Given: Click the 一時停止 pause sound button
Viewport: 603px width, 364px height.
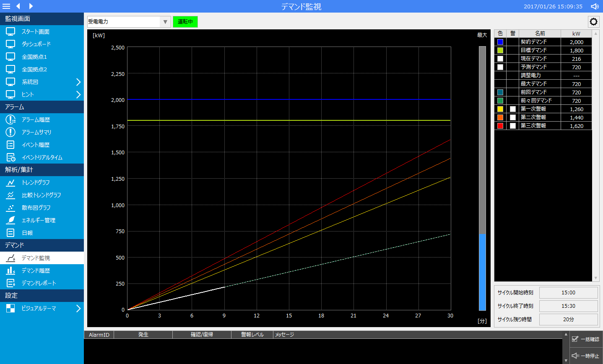Looking at the screenshot, I should (x=586, y=356).
